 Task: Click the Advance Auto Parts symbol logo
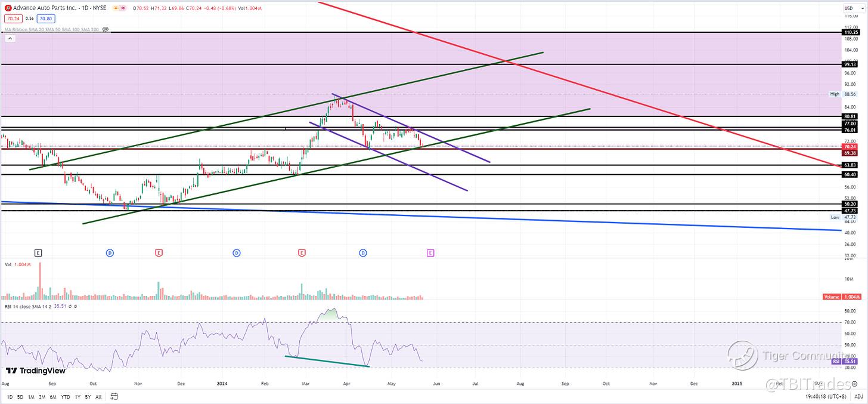8,8
